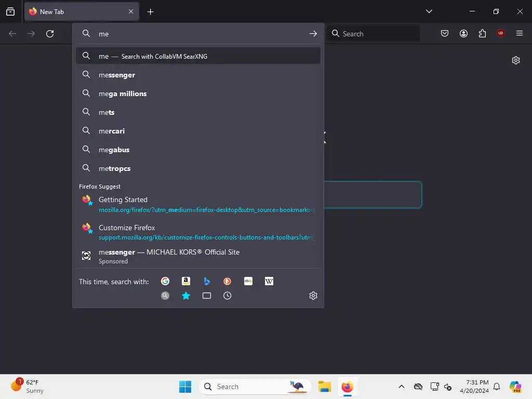
Task: Open the Windows Start menu
Action: coord(185,387)
